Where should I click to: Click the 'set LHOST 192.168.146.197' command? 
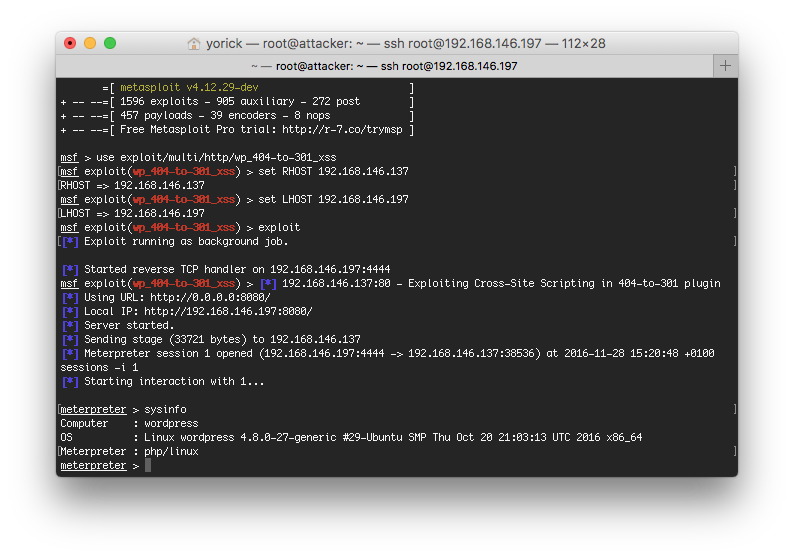333,200
